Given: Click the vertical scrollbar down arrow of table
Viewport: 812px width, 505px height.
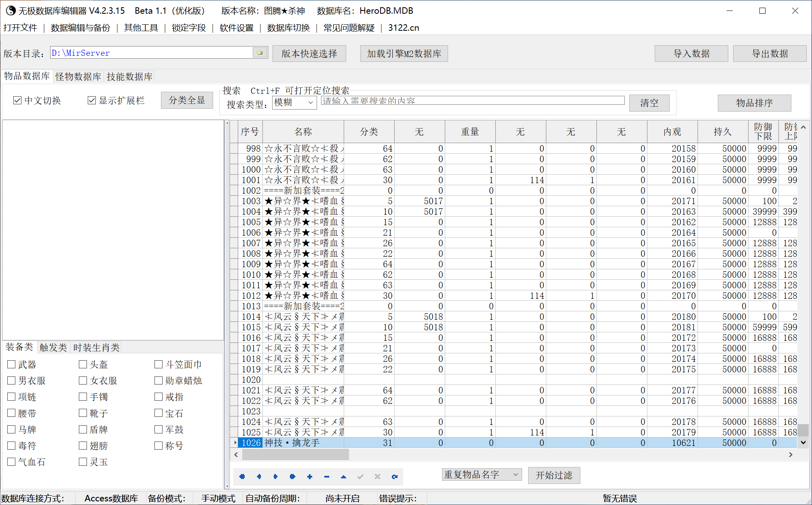Looking at the screenshot, I should 803,443.
